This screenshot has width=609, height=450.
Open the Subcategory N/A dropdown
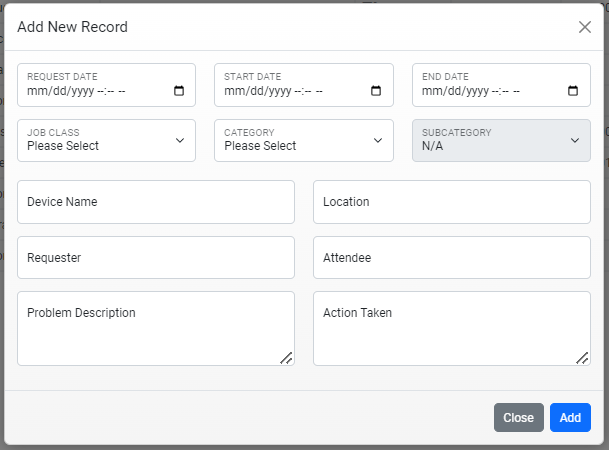tap(501, 141)
